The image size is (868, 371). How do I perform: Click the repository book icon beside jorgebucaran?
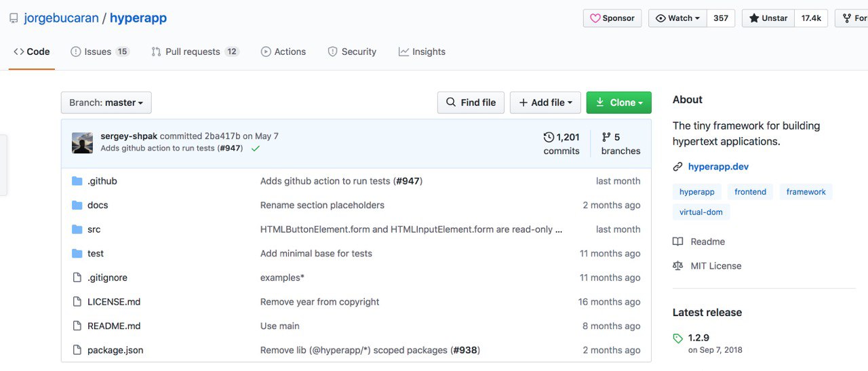coord(14,18)
